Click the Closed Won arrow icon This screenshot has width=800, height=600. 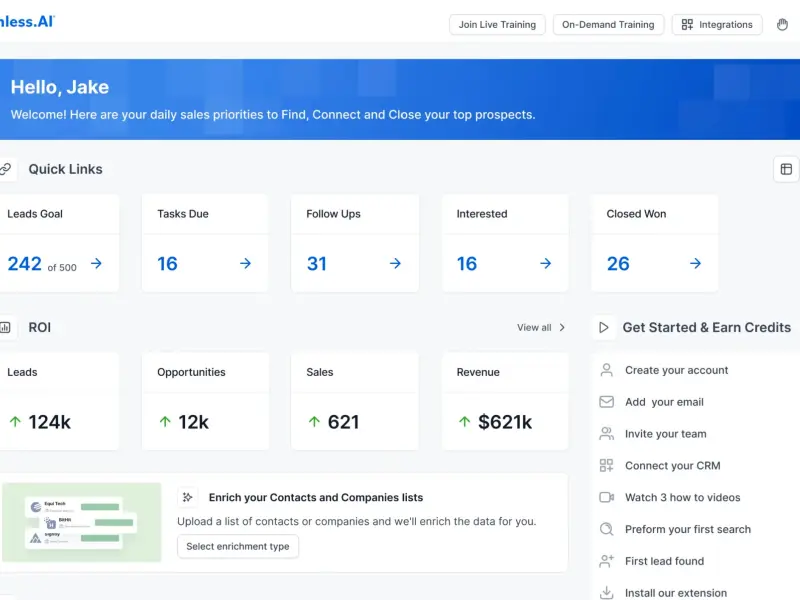[x=695, y=264]
